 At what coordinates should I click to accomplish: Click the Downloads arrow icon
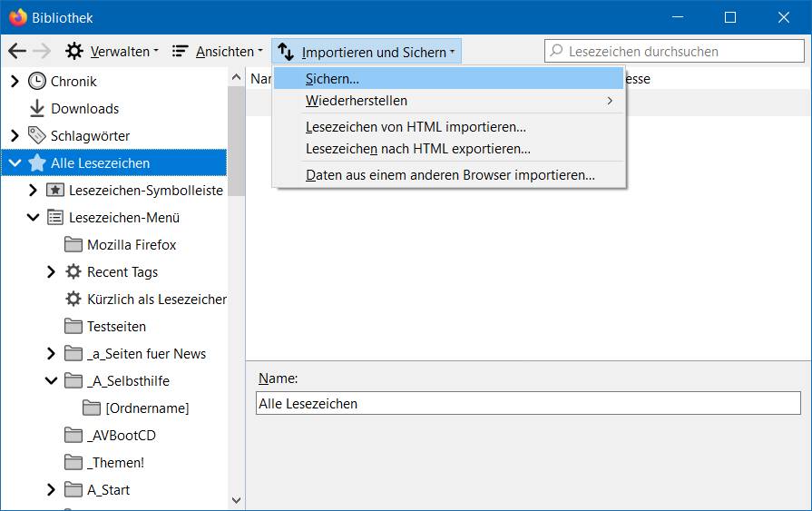coord(37,109)
